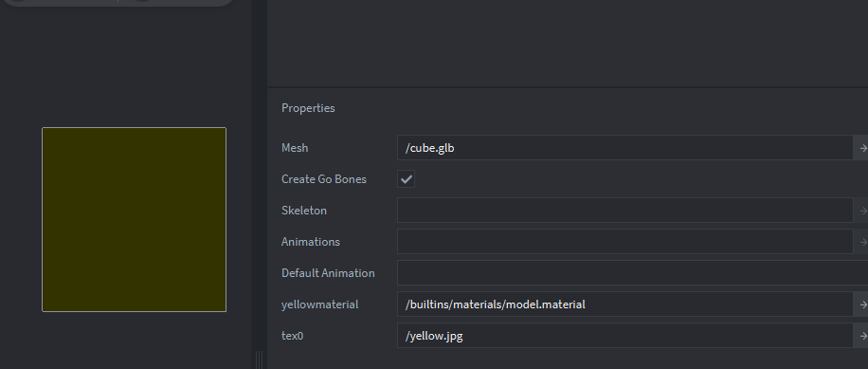Click the Mesh property label
The width and height of the screenshot is (868, 369).
click(295, 148)
